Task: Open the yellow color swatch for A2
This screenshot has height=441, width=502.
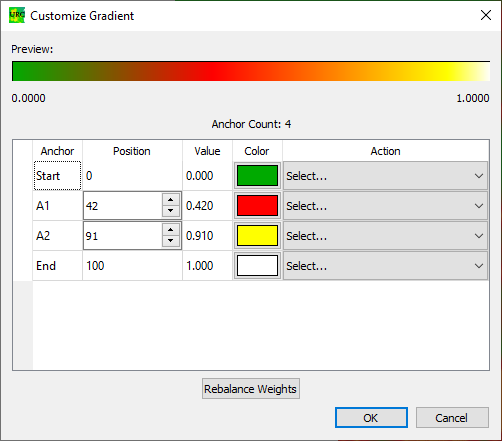Action: coord(257,236)
